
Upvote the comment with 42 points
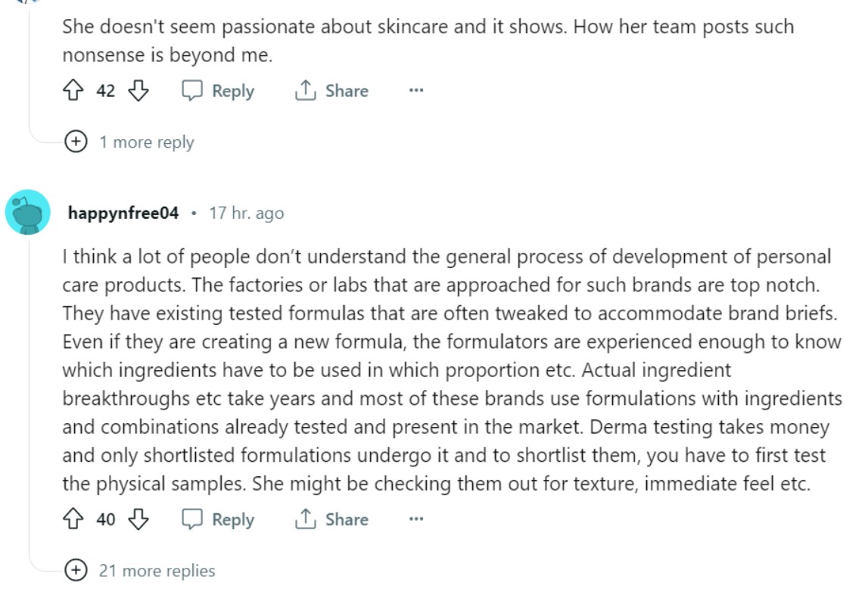click(73, 90)
